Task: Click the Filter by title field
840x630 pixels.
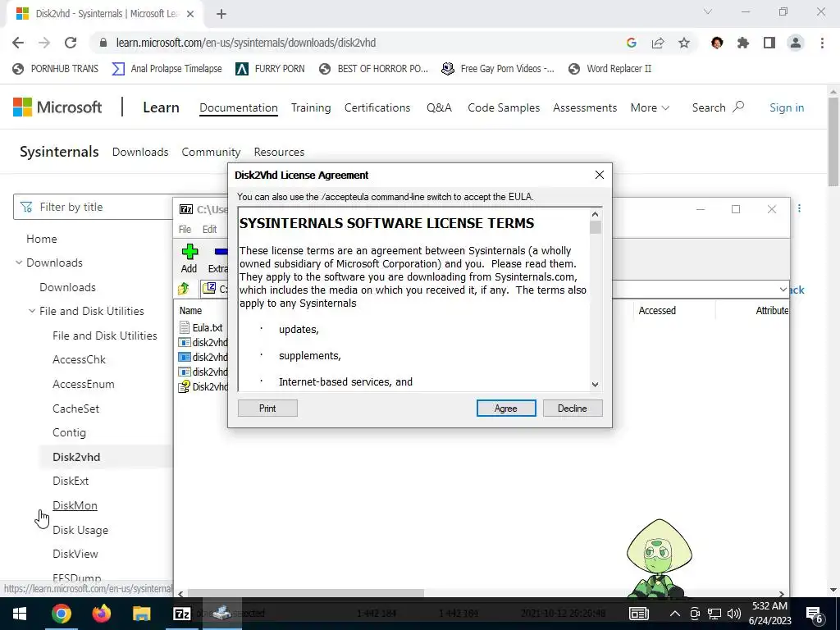Action: pyautogui.click(x=94, y=207)
